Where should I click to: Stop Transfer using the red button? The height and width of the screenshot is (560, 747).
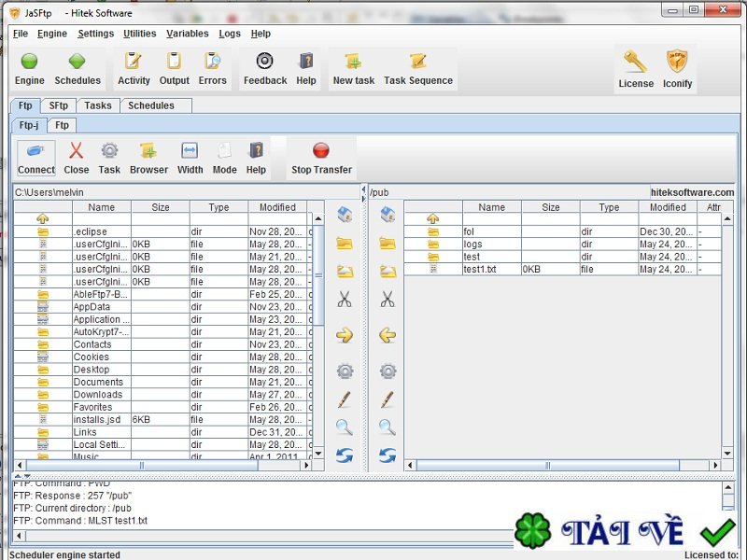(x=321, y=151)
